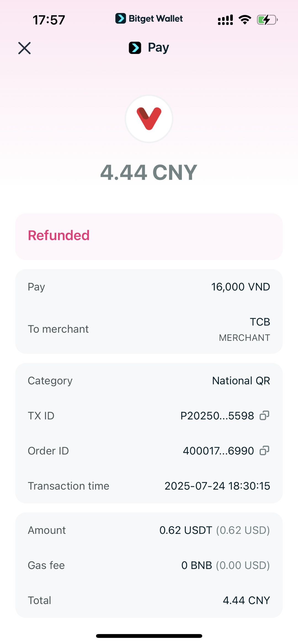The image size is (298, 644).
Task: Tap the 0.62 USDT amount value
Action: [186, 530]
